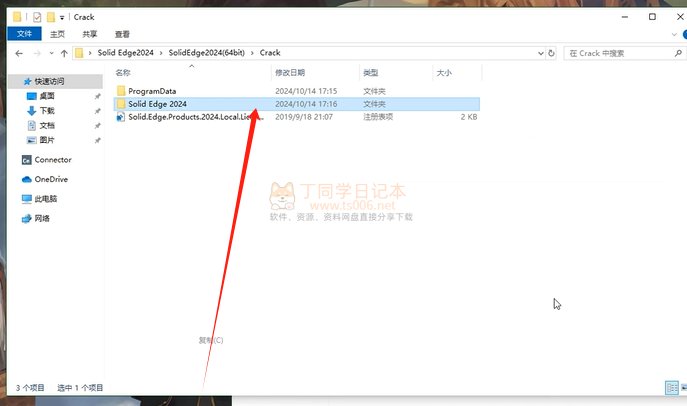
Task: Click the pin icon beside 图片
Action: pyautogui.click(x=97, y=141)
